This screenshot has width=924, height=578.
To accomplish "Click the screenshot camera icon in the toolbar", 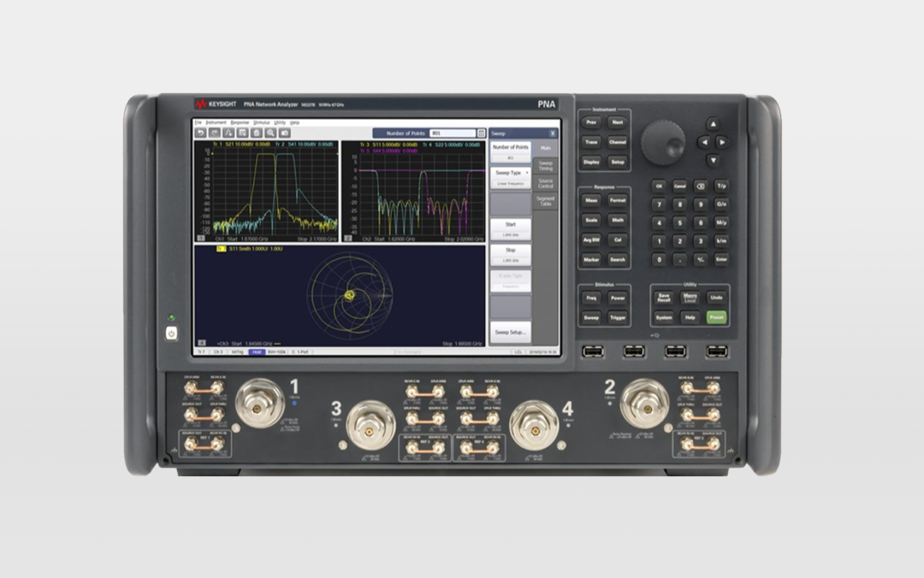I will [x=284, y=133].
